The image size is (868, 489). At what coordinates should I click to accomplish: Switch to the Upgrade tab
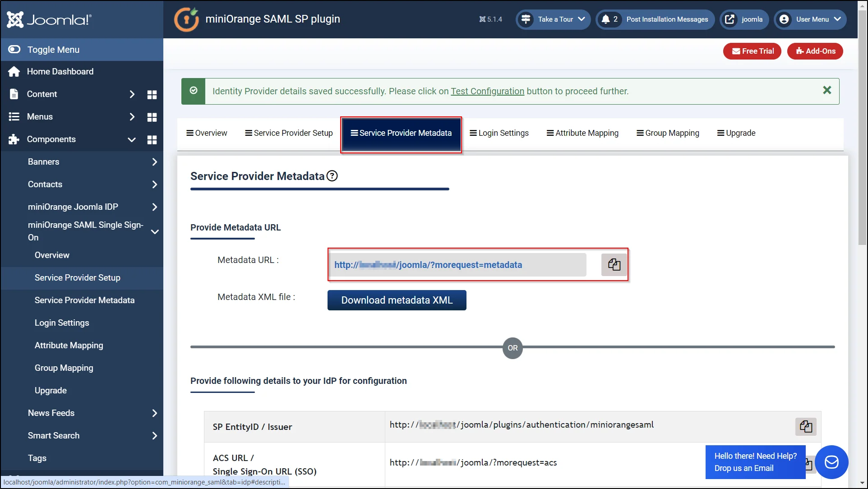(x=736, y=133)
